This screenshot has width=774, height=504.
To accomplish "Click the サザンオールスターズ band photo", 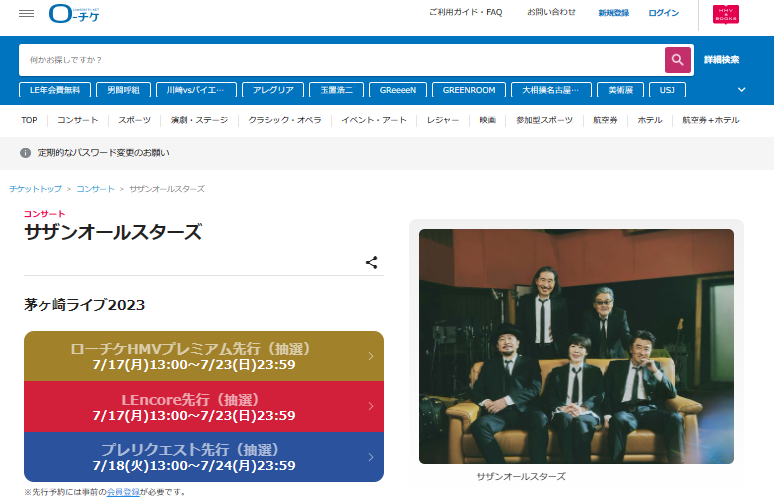I will pyautogui.click(x=576, y=347).
